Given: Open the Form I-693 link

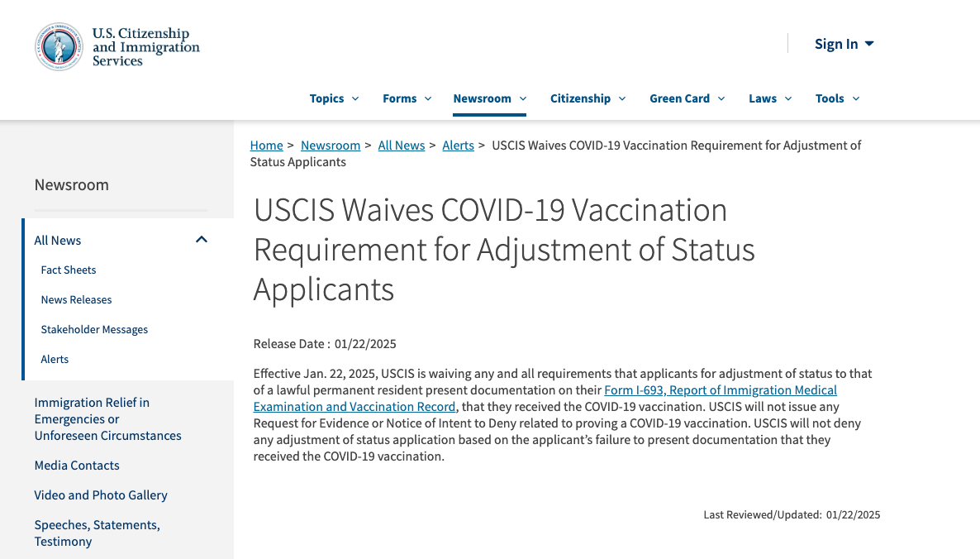Looking at the screenshot, I should coord(720,390).
